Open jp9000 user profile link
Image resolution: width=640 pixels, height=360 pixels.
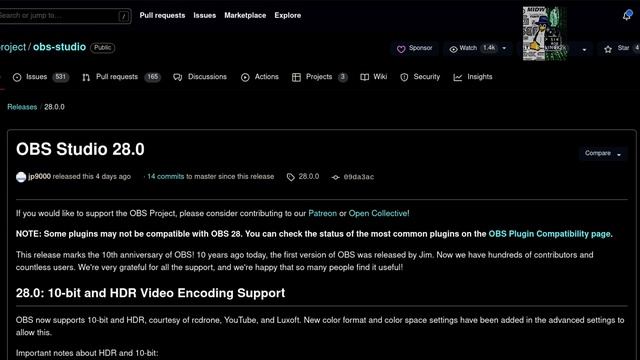tap(40, 176)
